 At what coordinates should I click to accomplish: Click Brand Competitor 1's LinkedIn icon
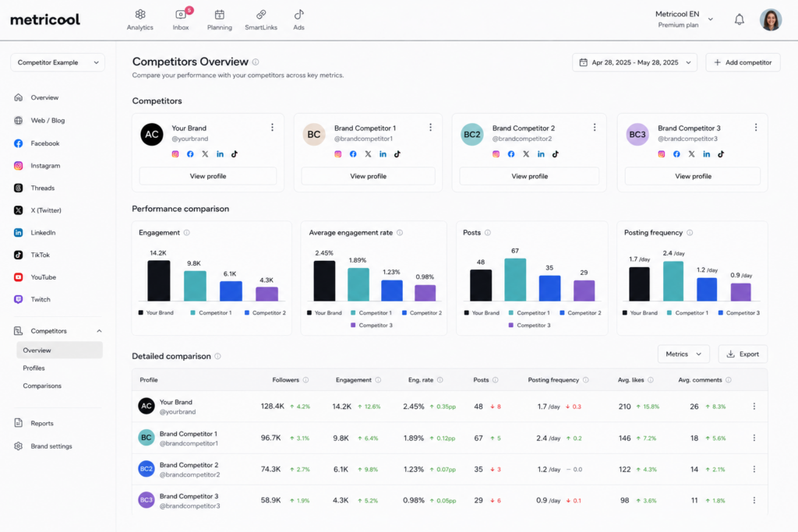(383, 154)
